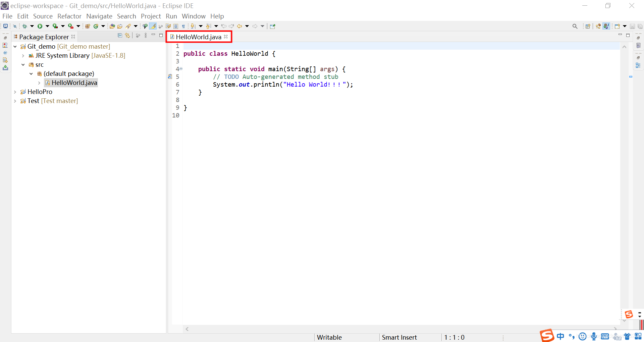
Task: Open the Navigate menu
Action: [x=99, y=16]
